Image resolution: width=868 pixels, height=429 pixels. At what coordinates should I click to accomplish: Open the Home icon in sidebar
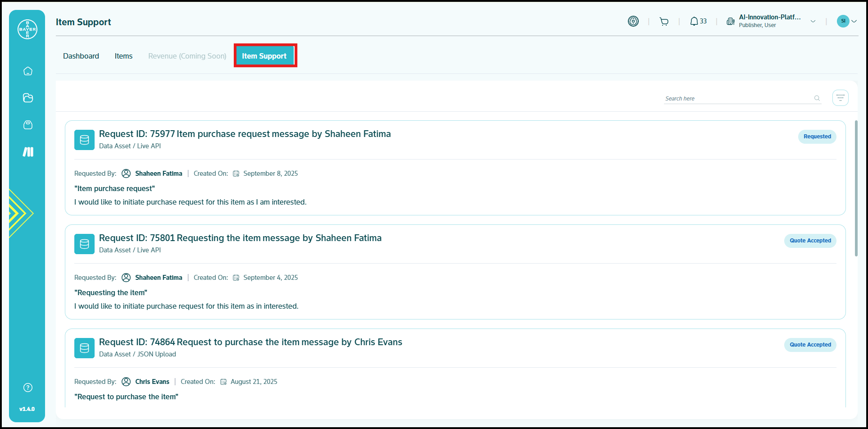[x=28, y=71]
